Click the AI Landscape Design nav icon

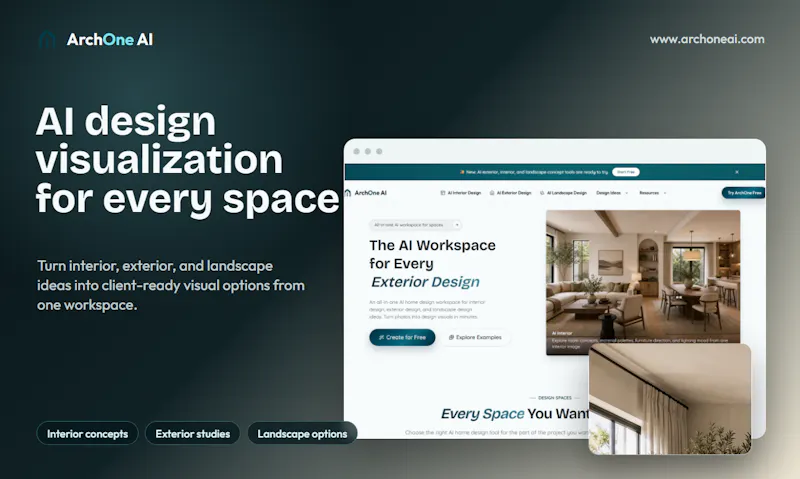coord(542,193)
